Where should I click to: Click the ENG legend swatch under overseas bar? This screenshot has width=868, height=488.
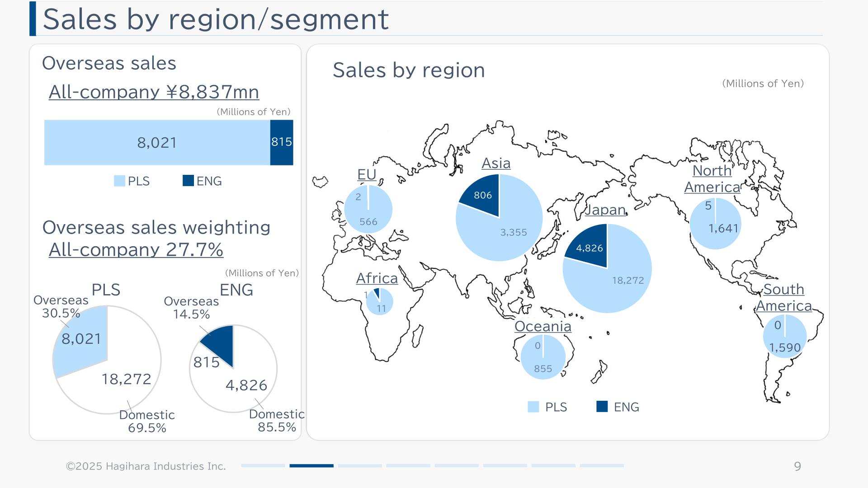pos(188,181)
